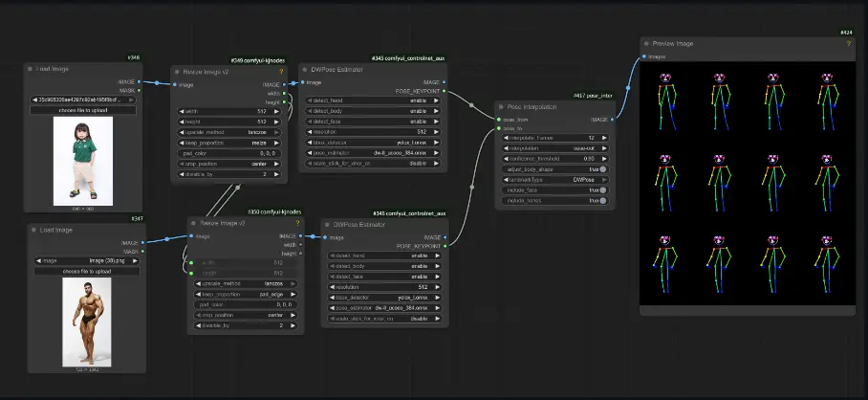
Task: Click POSE_KEYPOINT output port on top DWPose Estimator
Action: pyautogui.click(x=445, y=94)
